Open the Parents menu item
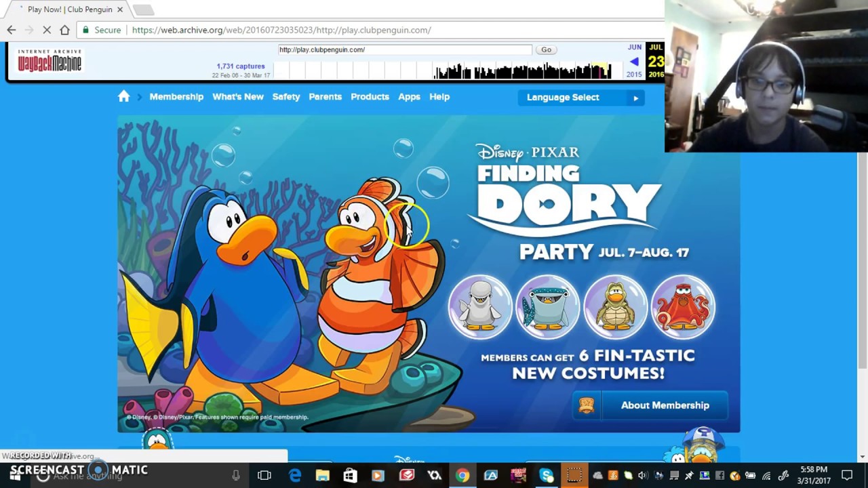 (325, 97)
